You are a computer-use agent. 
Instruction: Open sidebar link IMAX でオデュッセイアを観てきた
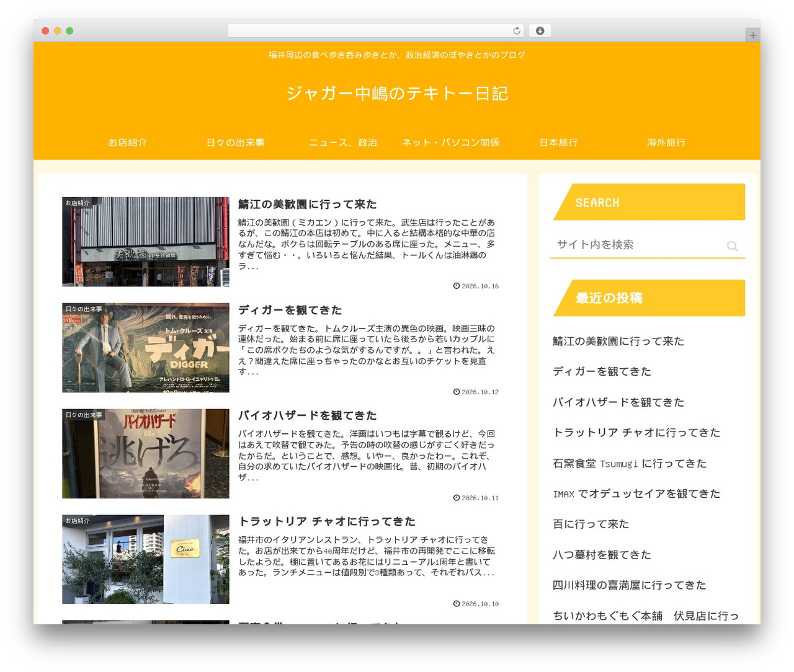(x=636, y=493)
